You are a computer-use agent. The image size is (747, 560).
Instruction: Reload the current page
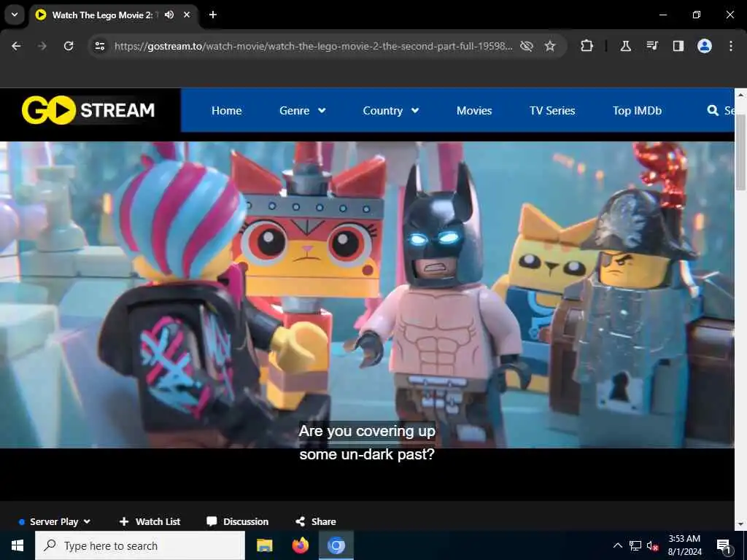69,46
